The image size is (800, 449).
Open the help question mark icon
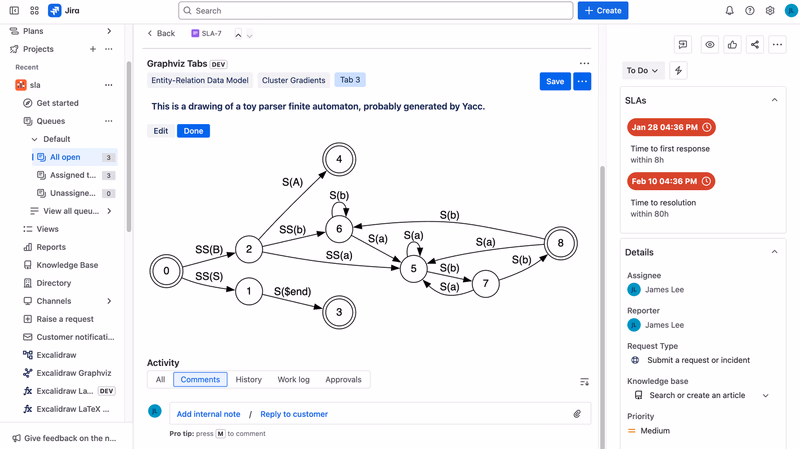pyautogui.click(x=749, y=10)
